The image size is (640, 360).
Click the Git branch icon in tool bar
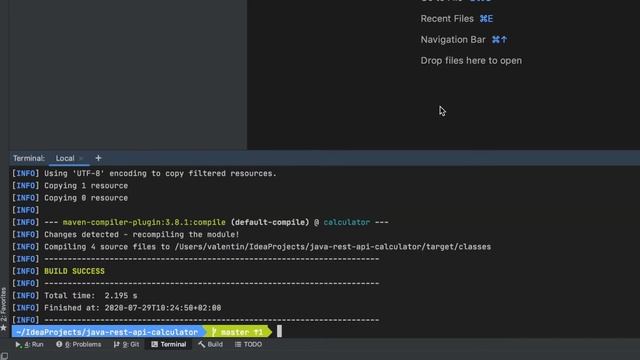tap(116, 344)
